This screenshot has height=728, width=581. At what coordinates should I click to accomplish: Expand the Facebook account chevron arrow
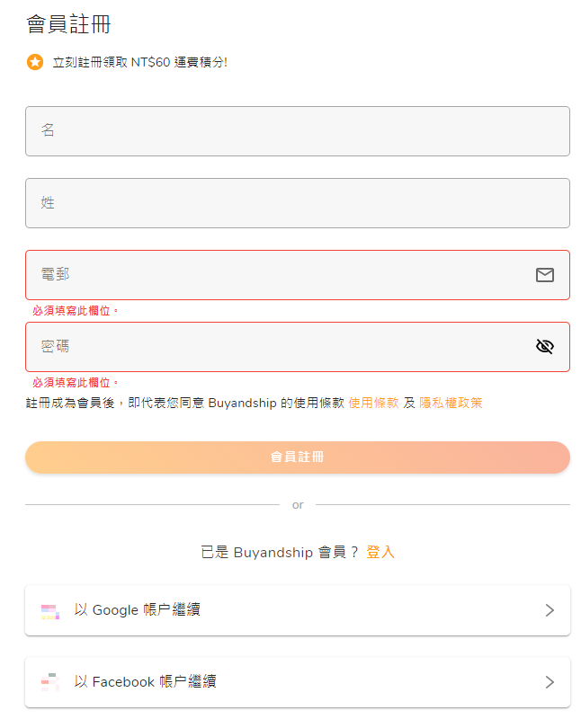(x=550, y=682)
